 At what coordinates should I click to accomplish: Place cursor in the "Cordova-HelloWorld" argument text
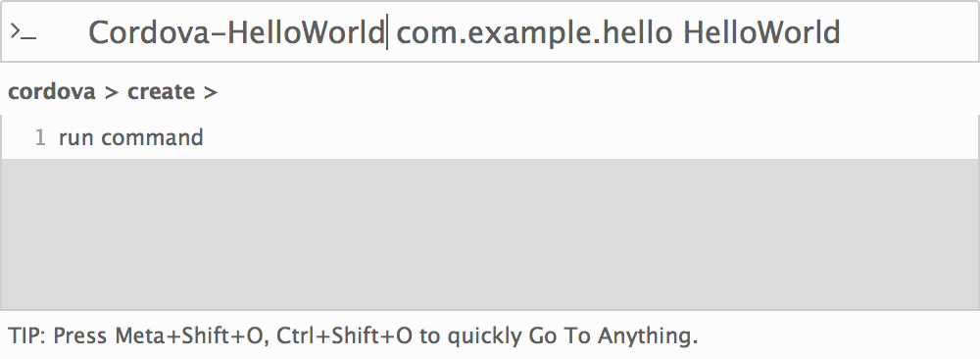(x=236, y=32)
